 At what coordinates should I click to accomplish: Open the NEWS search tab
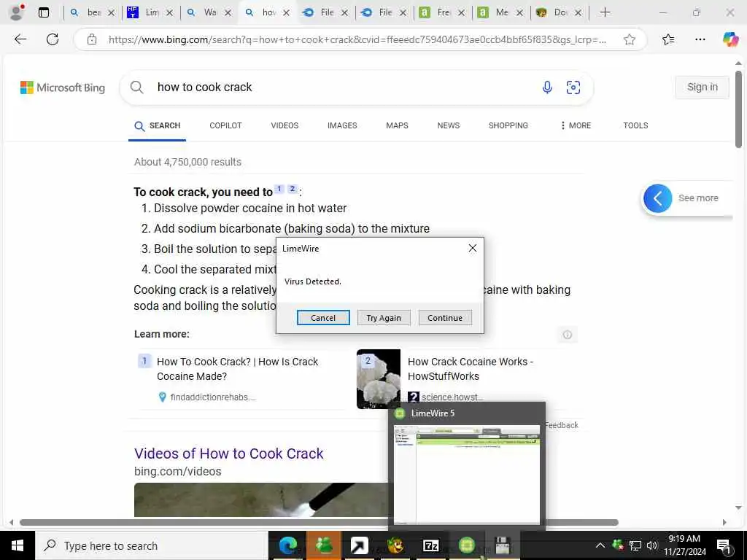pos(449,125)
